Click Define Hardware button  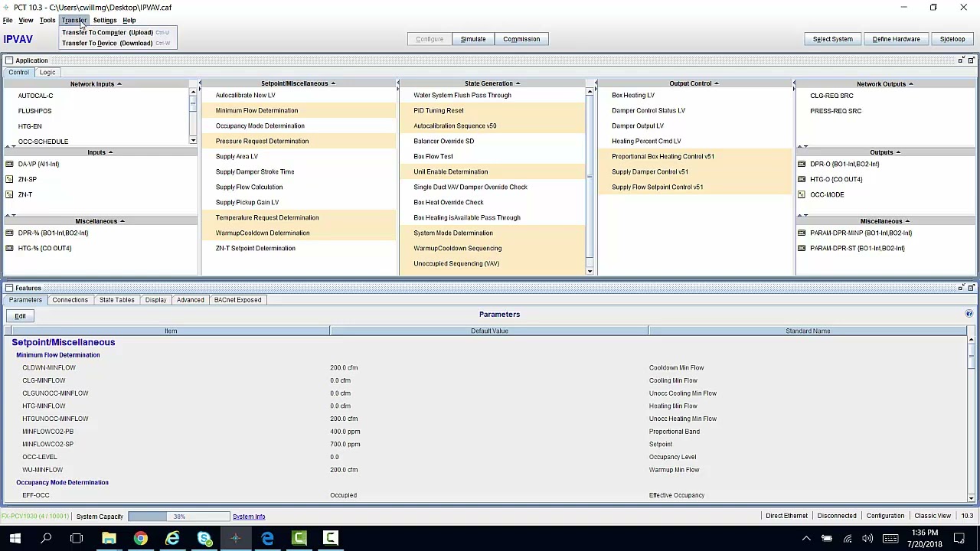click(x=896, y=39)
